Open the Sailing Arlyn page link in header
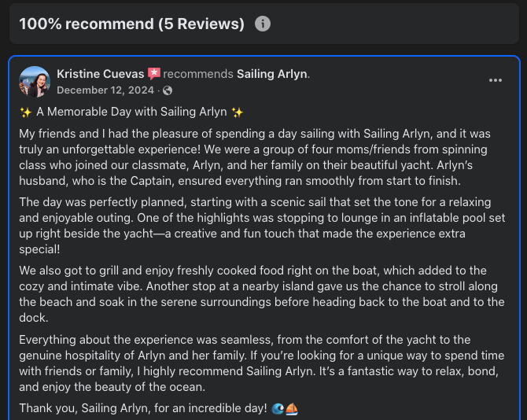527x420 pixels. tap(272, 75)
